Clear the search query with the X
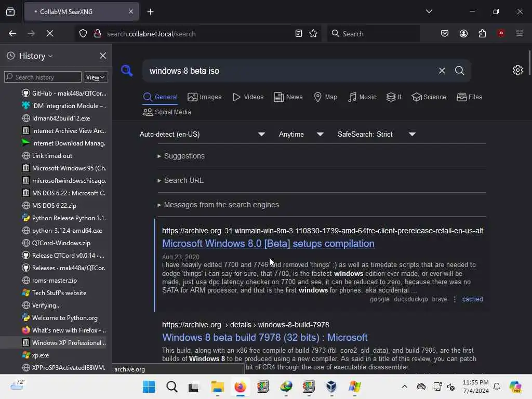Screen dimensions: 532x399 442,71
